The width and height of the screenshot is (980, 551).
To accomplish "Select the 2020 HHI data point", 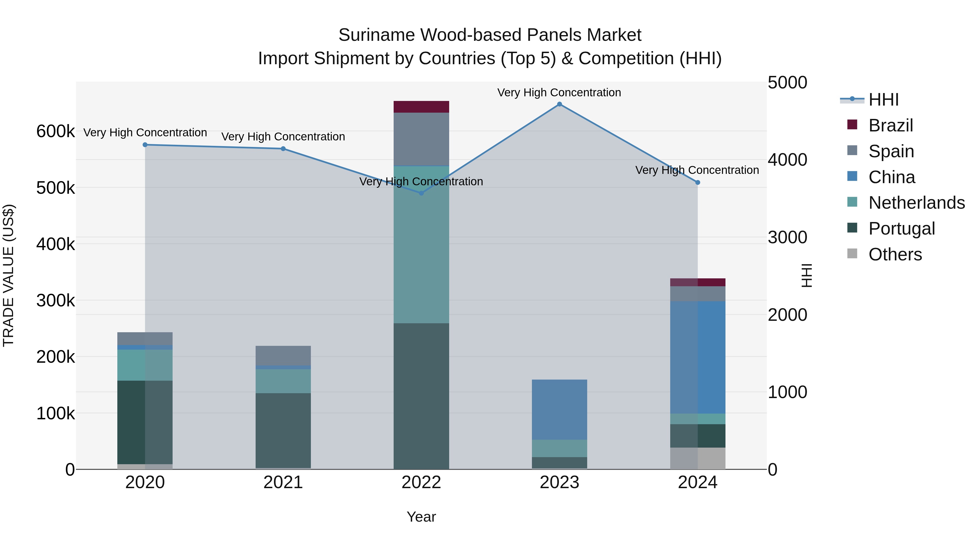I will (145, 145).
